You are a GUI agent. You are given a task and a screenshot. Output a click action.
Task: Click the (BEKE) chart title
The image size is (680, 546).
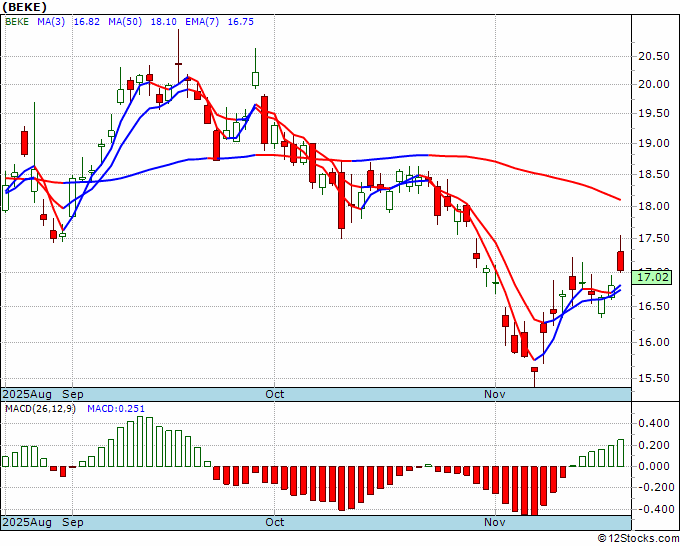24,7
